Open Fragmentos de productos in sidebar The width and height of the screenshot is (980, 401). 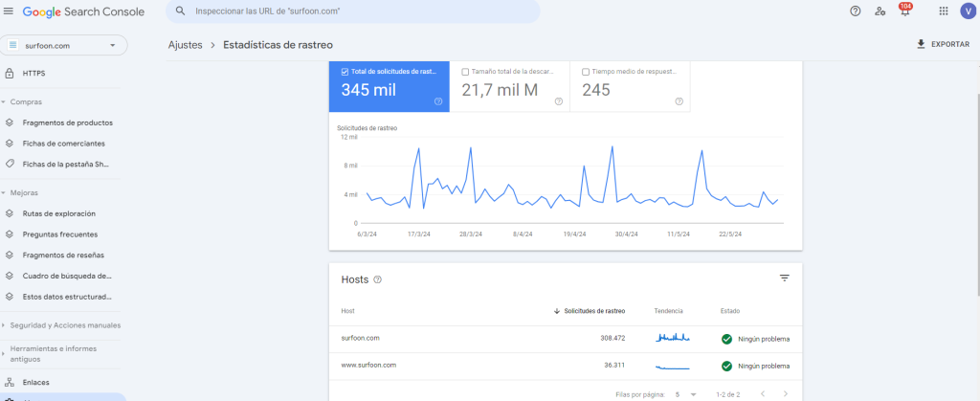click(x=67, y=123)
